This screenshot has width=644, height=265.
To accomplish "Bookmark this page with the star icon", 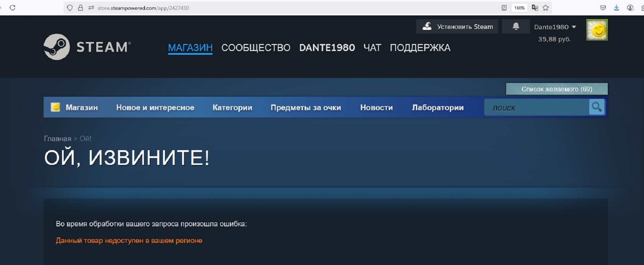I will click(x=546, y=8).
